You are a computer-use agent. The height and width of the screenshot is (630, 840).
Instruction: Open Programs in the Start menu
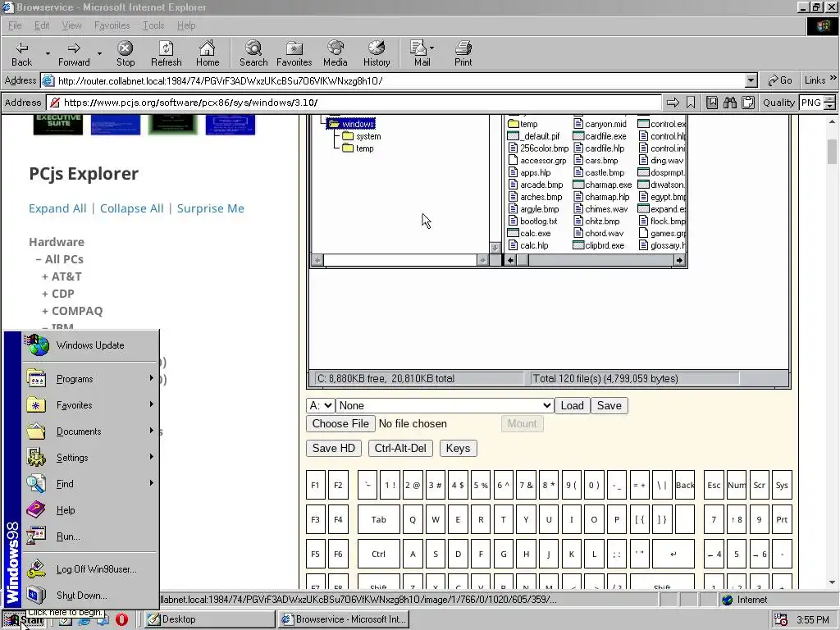pyautogui.click(x=90, y=379)
